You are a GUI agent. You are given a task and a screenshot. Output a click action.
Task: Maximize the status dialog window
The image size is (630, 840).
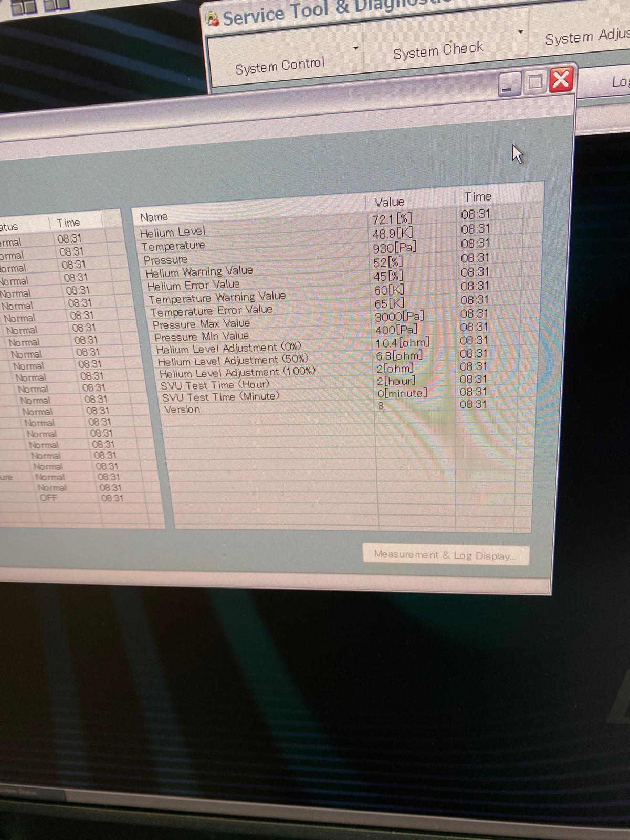(x=535, y=82)
